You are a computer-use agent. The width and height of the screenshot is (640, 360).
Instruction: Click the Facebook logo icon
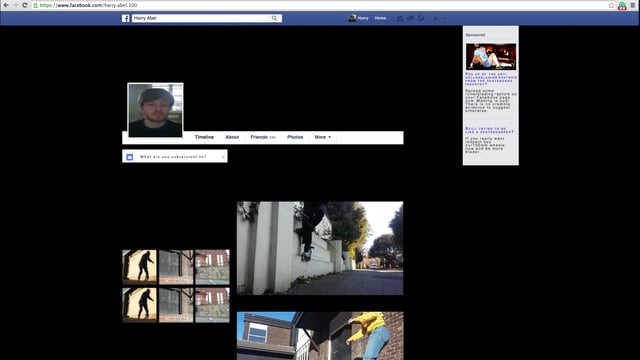[126, 18]
